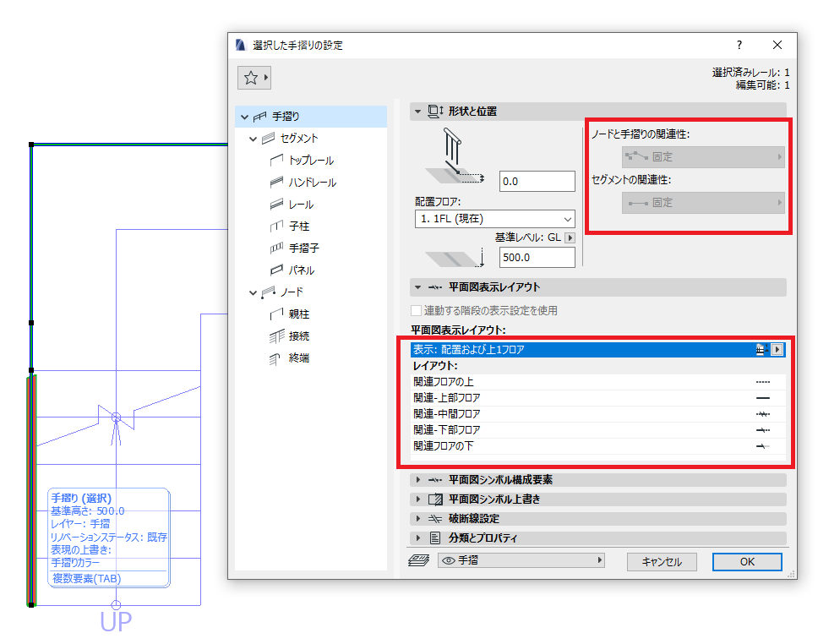
Task: Click the 子柱 baluster post icon item
Action: coord(299,226)
